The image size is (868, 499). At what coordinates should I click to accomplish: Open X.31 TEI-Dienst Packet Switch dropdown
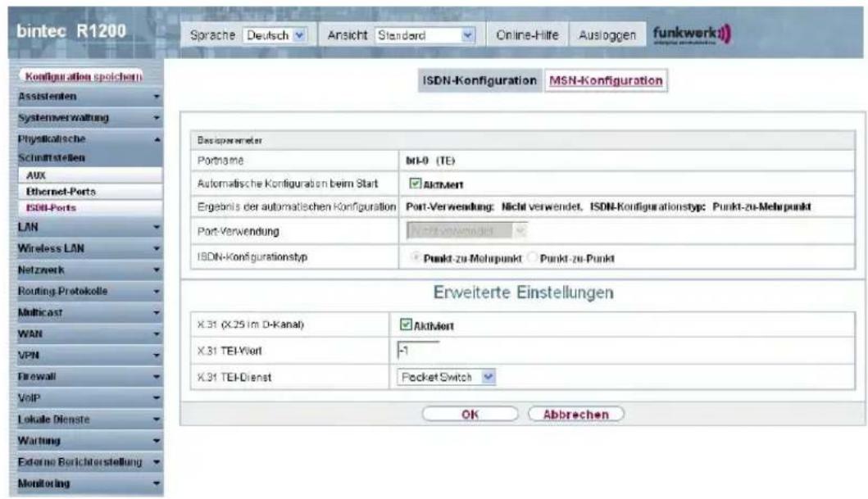point(446,377)
